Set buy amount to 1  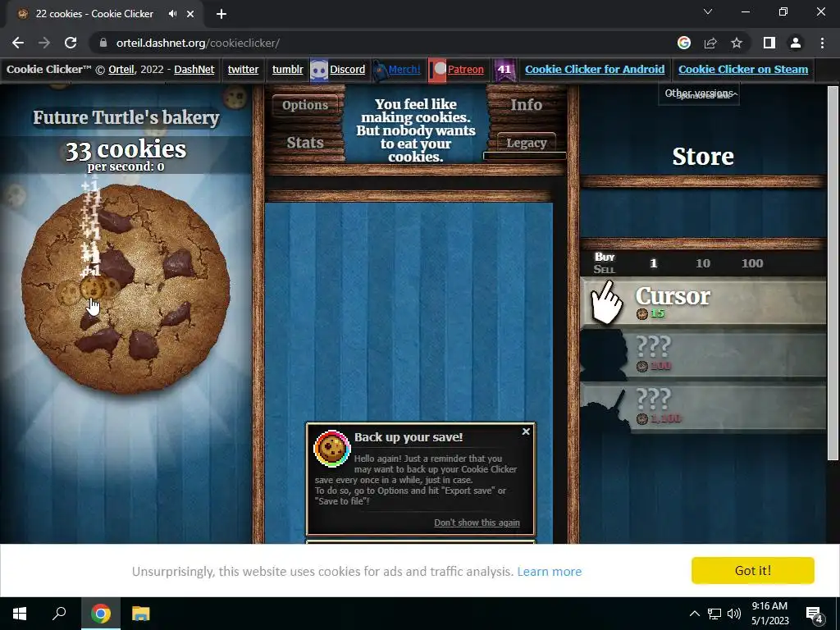tap(653, 263)
